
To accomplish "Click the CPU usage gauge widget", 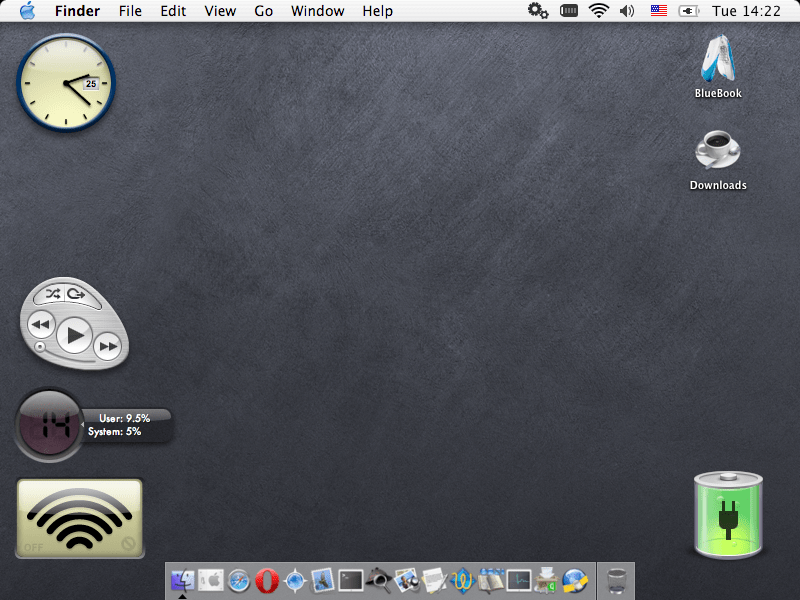I will (x=48, y=424).
